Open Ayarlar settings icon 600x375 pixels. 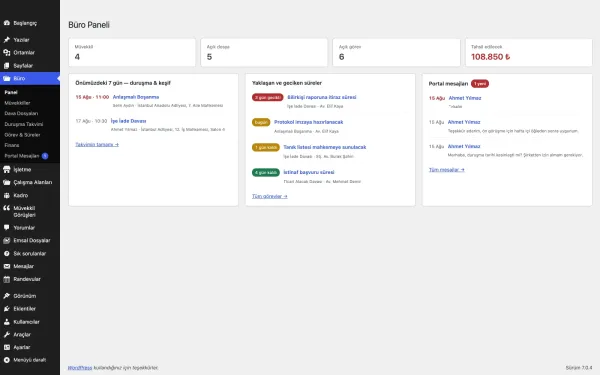[7, 347]
